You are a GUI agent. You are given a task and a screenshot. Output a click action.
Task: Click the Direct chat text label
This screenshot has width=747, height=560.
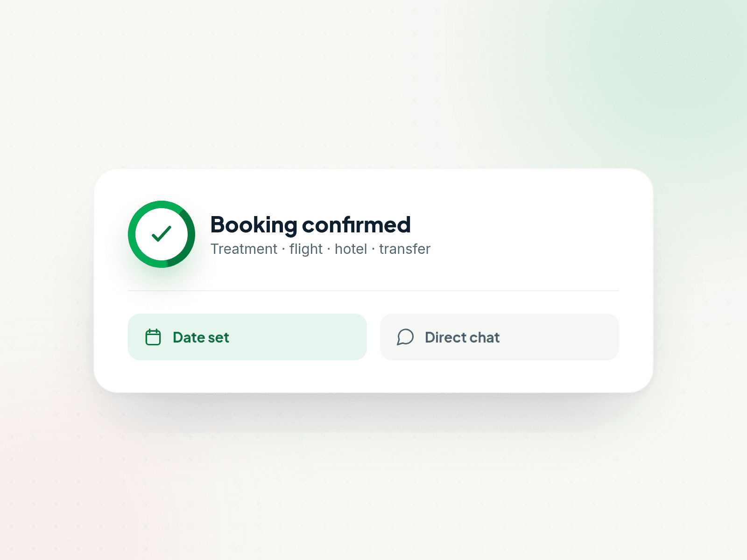click(x=462, y=337)
